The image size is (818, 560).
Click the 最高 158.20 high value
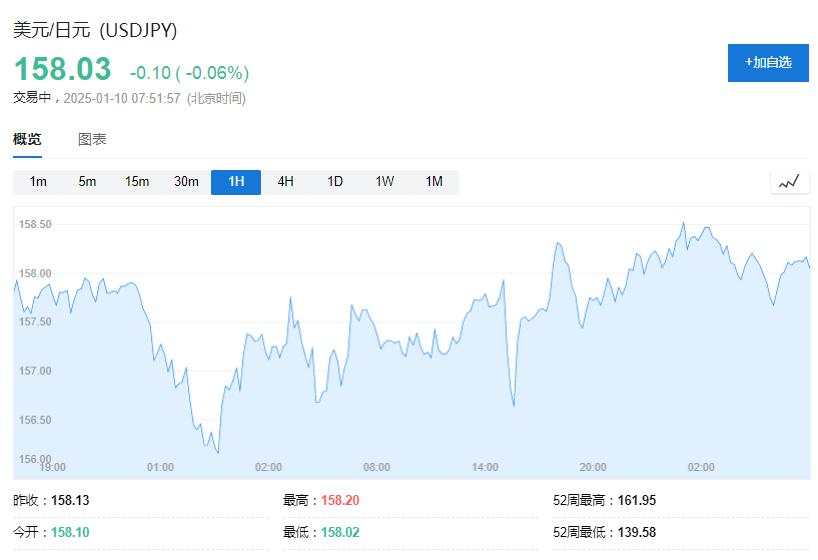[x=340, y=500]
